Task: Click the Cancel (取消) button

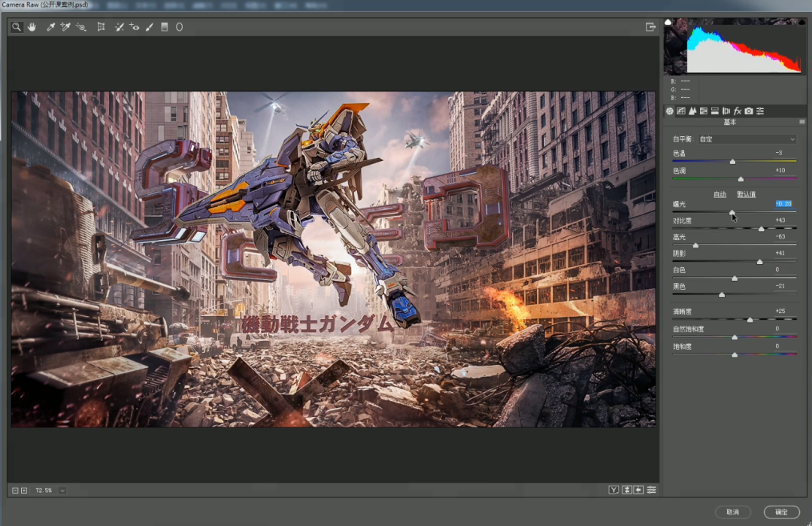Action: tap(732, 512)
